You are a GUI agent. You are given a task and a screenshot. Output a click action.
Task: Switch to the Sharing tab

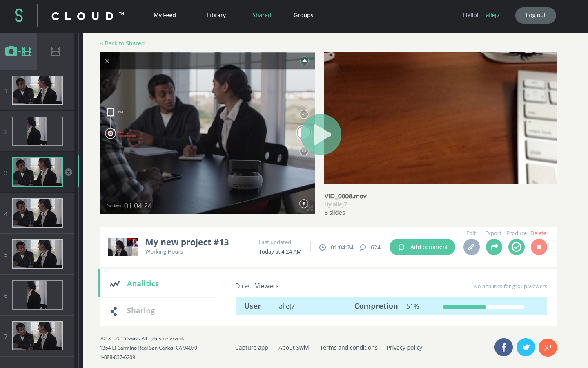click(157, 312)
